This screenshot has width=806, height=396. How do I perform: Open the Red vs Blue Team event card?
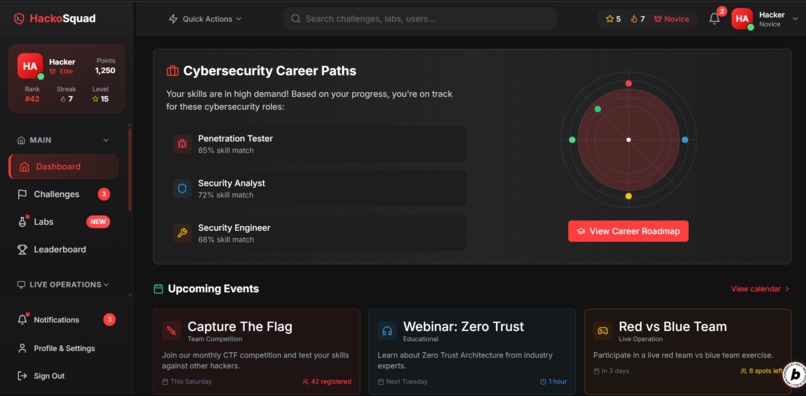[688, 351]
